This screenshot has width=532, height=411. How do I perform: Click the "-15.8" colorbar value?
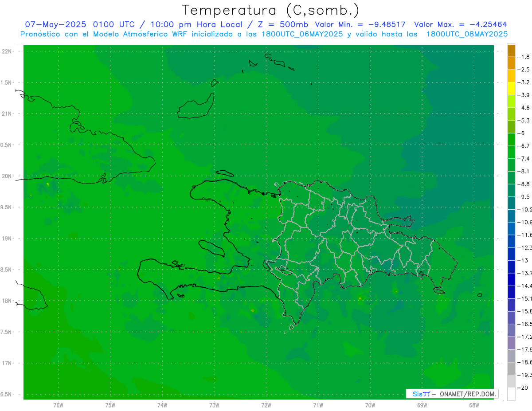pos(525,311)
